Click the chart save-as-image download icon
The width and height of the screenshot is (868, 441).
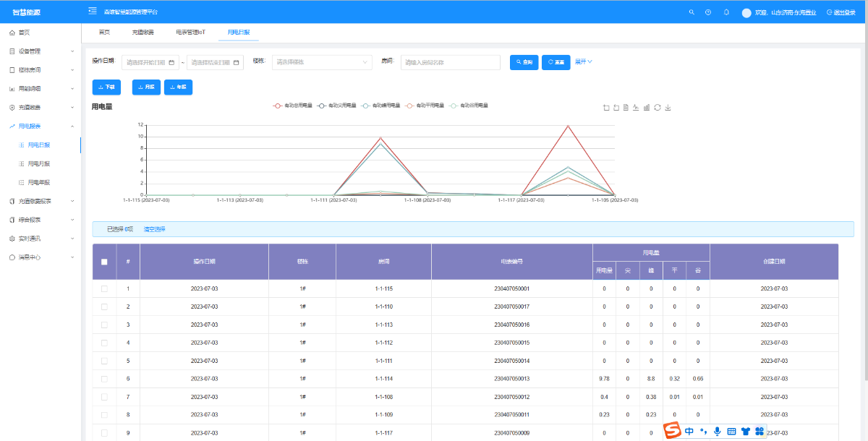(x=668, y=108)
